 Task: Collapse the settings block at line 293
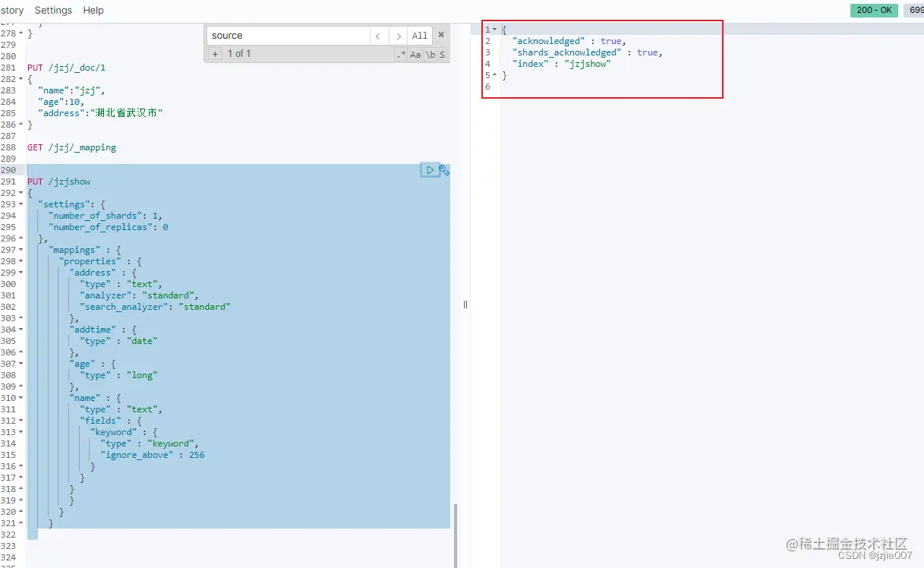(21, 204)
